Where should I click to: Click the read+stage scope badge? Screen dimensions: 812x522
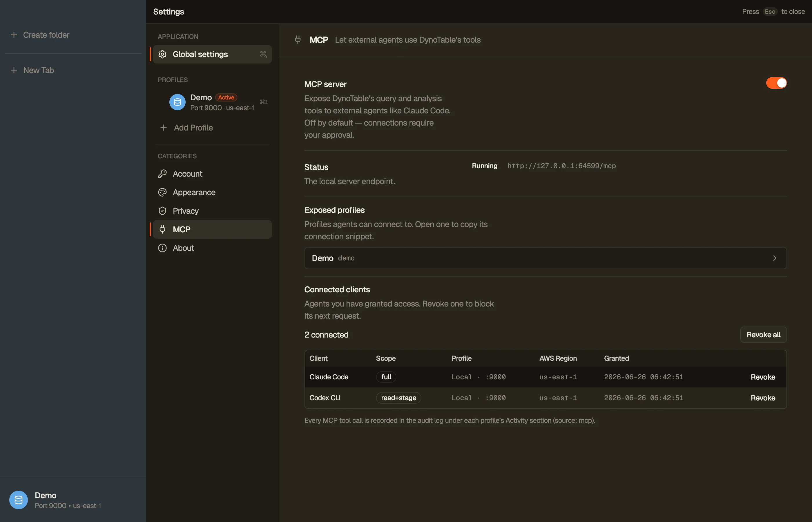(x=398, y=398)
